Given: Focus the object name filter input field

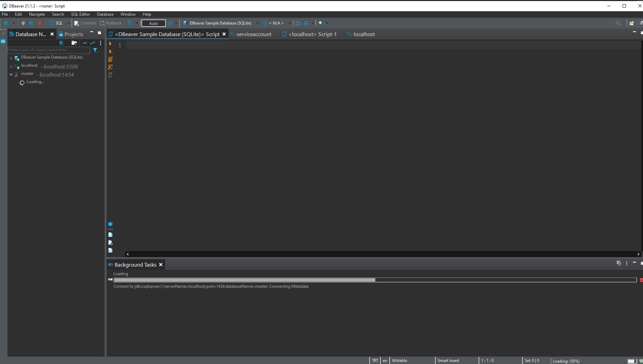Looking at the screenshot, I should coord(49,50).
